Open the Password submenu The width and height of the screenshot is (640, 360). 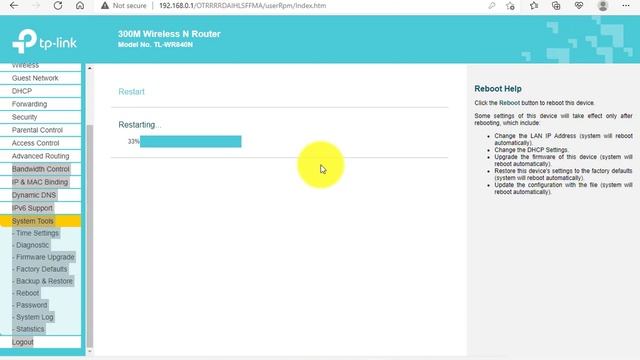click(x=31, y=305)
